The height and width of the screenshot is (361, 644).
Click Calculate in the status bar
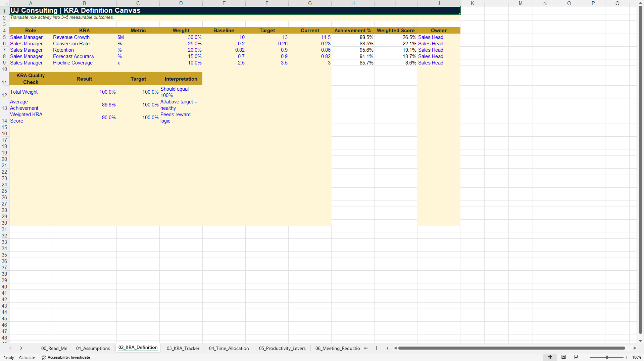pyautogui.click(x=27, y=358)
